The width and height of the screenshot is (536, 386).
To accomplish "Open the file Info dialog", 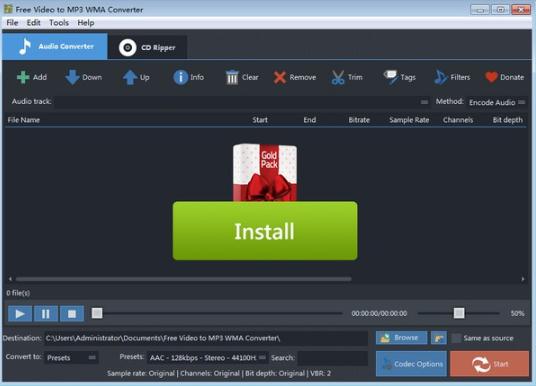I will click(188, 77).
